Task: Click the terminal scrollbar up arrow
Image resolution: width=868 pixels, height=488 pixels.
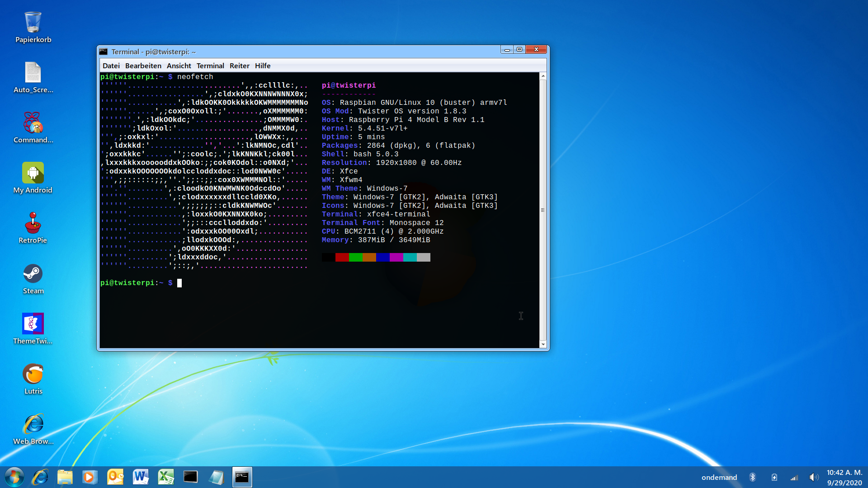Action: [x=543, y=76]
